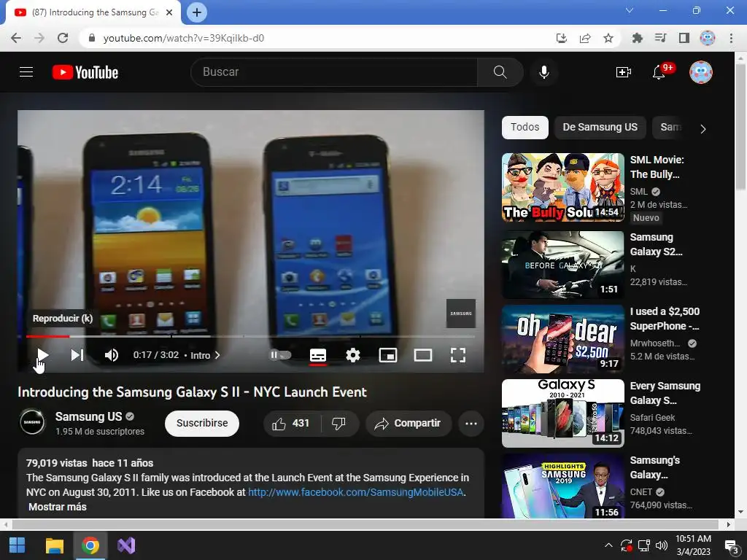Click the play button in video player
The image size is (747, 560).
tap(42, 355)
